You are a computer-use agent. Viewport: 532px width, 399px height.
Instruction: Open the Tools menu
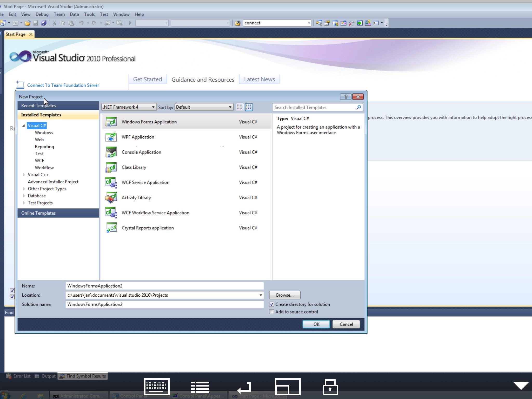coord(89,14)
